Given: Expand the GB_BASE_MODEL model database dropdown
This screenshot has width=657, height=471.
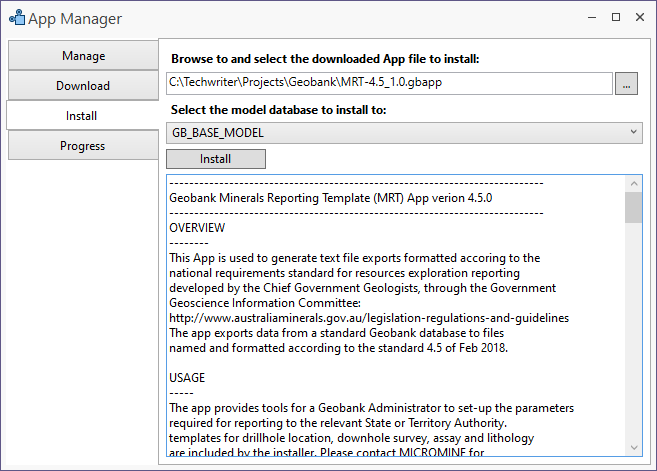Looking at the screenshot, I should (404, 133).
